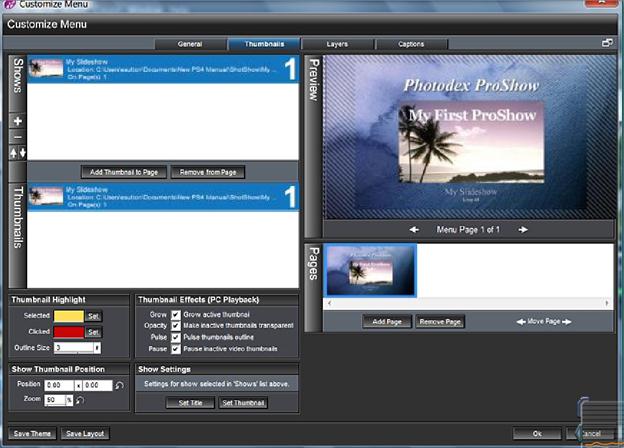
Task: Open the Layers tab
Action: pos(337,44)
